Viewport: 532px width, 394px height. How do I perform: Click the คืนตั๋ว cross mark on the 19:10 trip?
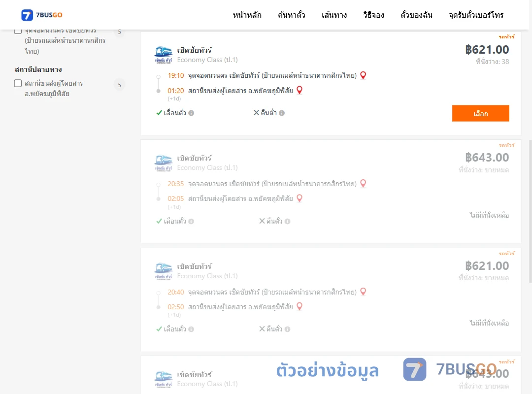257,112
